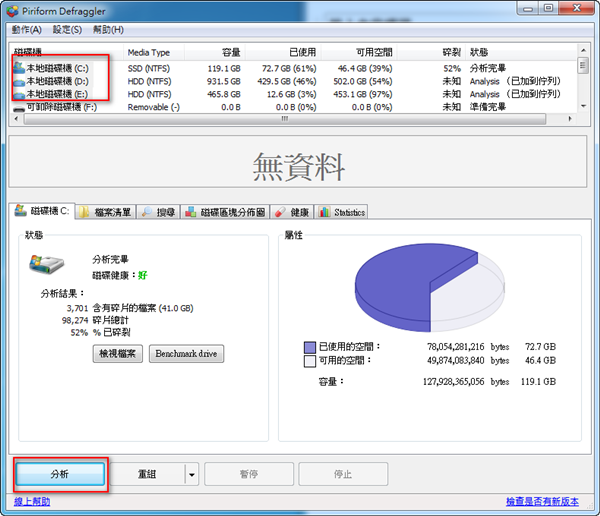
Task: Click the magnifier icon on 搜尋 tab
Action: click(x=147, y=212)
